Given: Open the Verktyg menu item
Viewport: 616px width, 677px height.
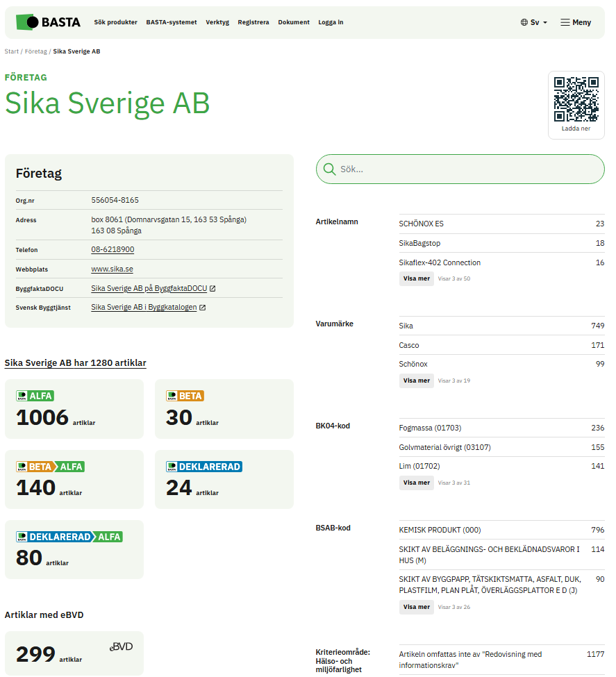Looking at the screenshot, I should coord(217,22).
